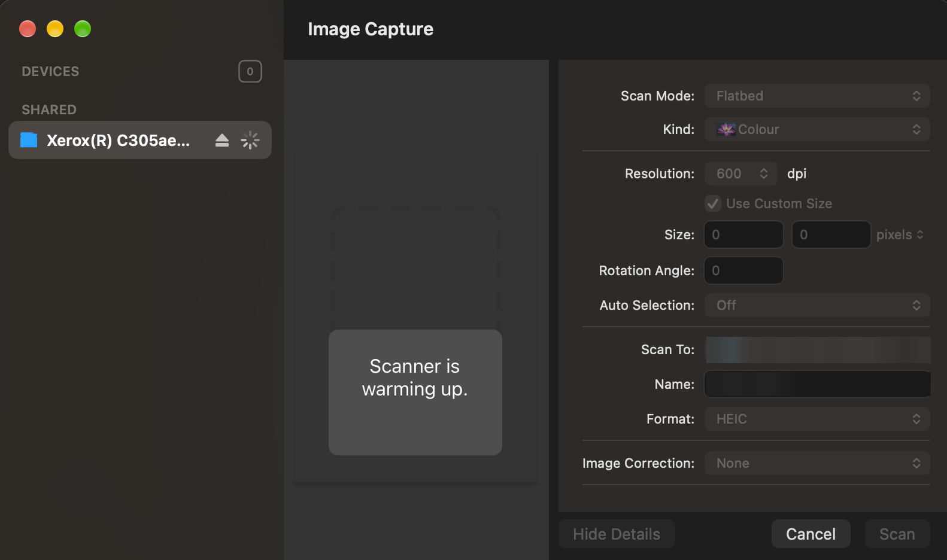Close the Image Capture window
This screenshot has height=560, width=947.
[28, 29]
